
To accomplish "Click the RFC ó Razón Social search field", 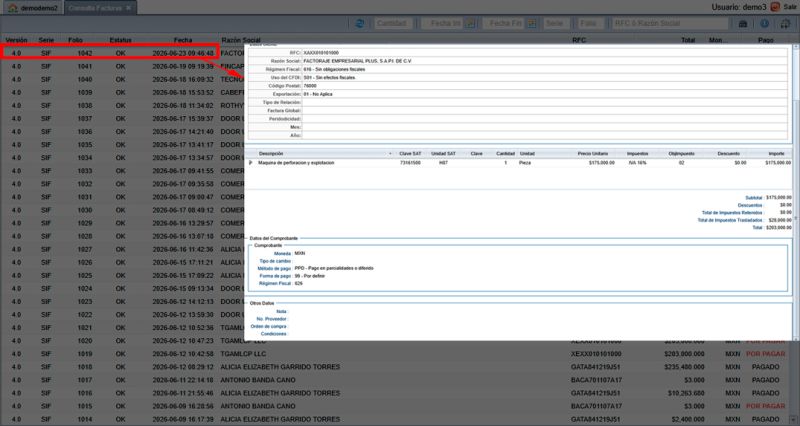I will click(670, 23).
